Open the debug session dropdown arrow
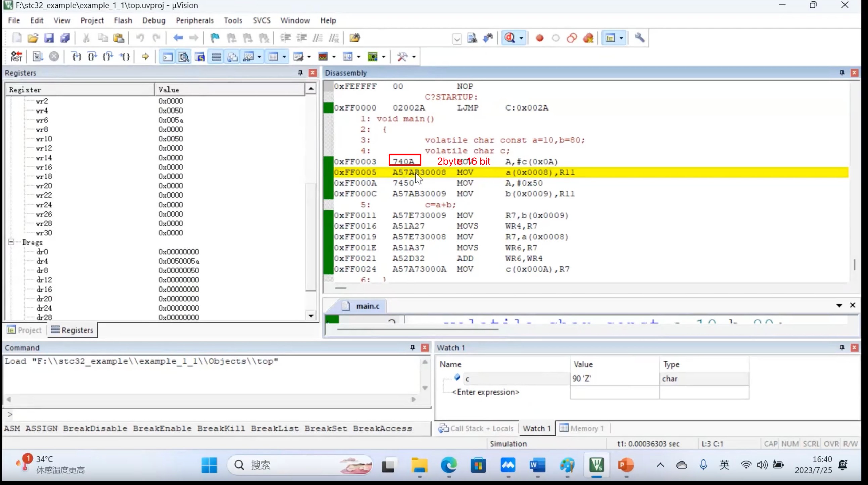The image size is (868, 485). pyautogui.click(x=521, y=38)
